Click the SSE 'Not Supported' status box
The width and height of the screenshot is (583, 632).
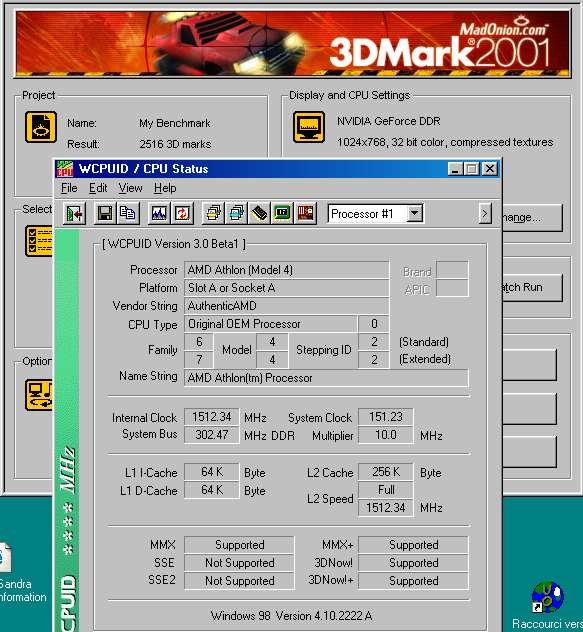click(x=239, y=563)
